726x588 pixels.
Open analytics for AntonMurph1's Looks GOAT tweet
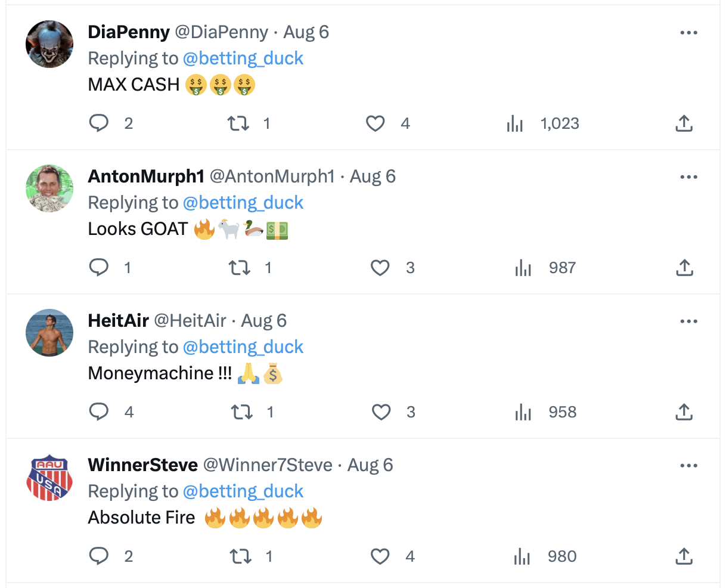pos(523,268)
